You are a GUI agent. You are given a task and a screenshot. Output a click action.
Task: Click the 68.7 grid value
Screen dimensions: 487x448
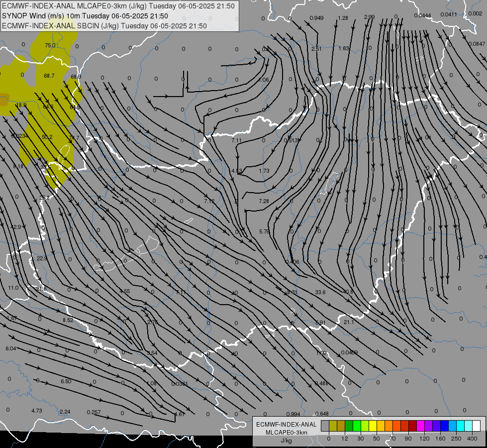click(x=49, y=76)
